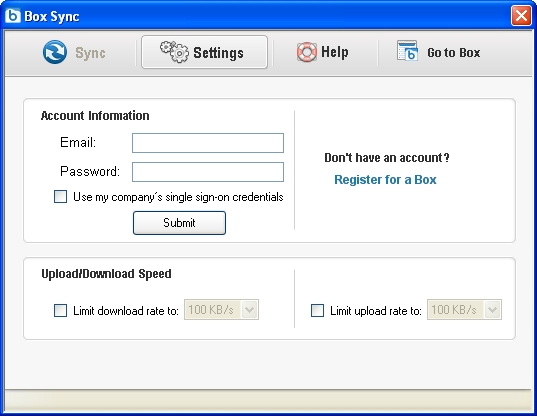
Task: Click the Box logo in title bar
Action: (13, 15)
